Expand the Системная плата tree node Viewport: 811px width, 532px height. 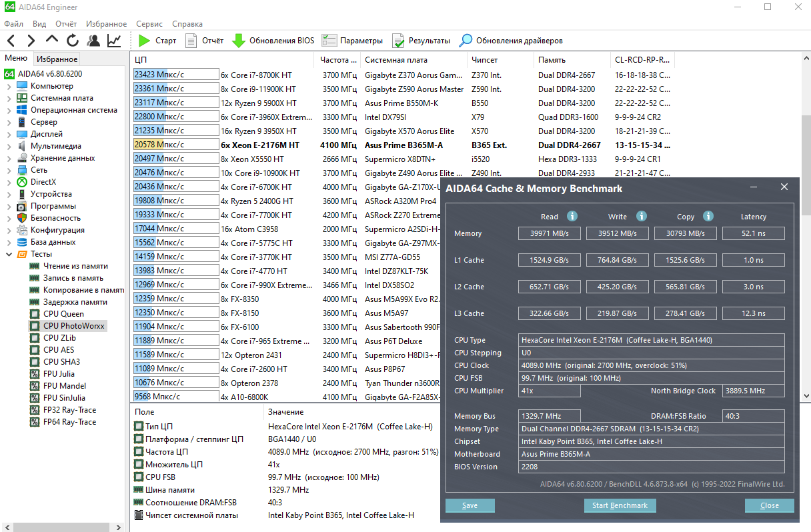pos(9,98)
